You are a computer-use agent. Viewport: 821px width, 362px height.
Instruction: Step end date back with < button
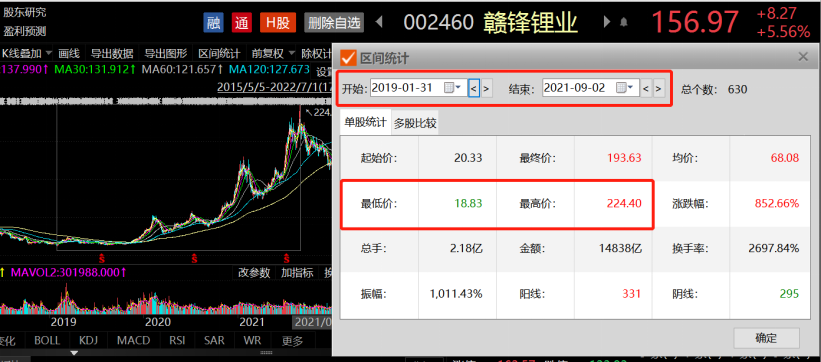coord(646,89)
